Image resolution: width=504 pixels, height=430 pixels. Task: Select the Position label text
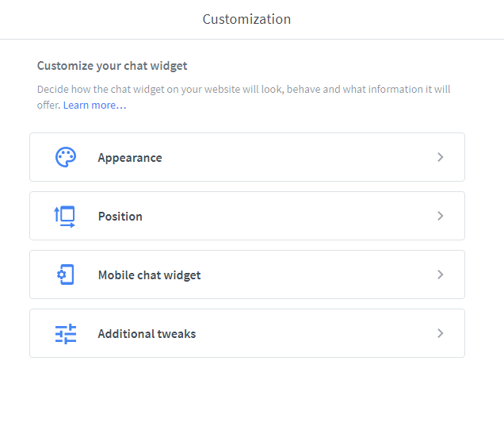point(120,217)
